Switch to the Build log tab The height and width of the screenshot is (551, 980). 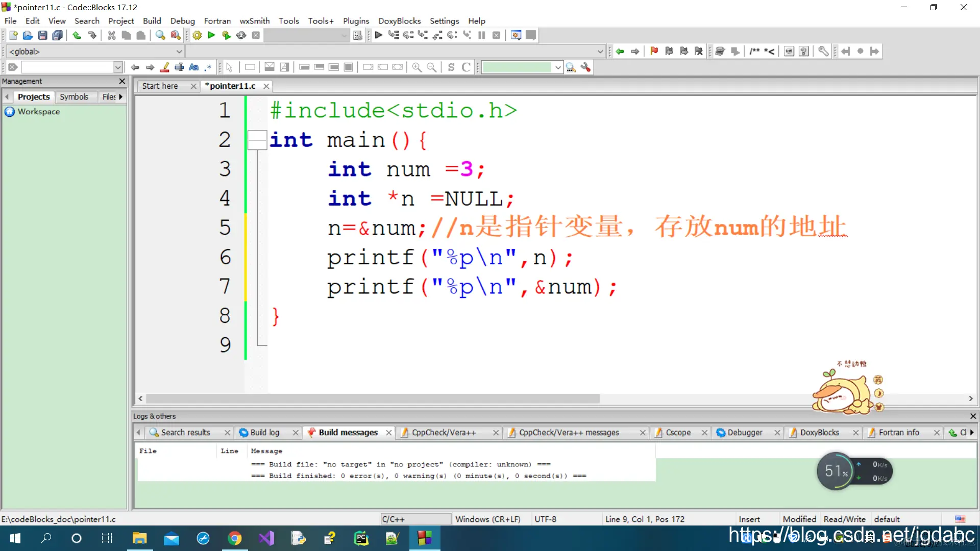(264, 433)
